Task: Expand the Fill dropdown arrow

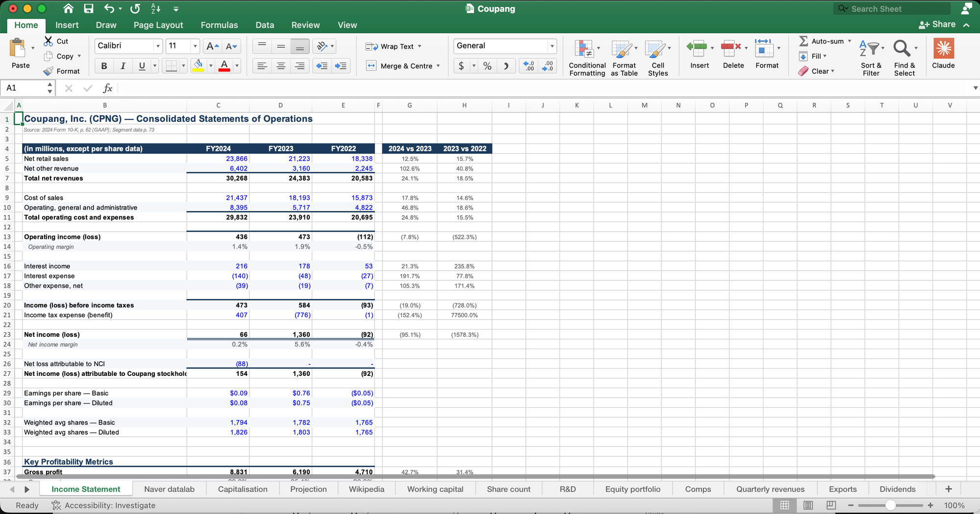Action: click(x=825, y=56)
